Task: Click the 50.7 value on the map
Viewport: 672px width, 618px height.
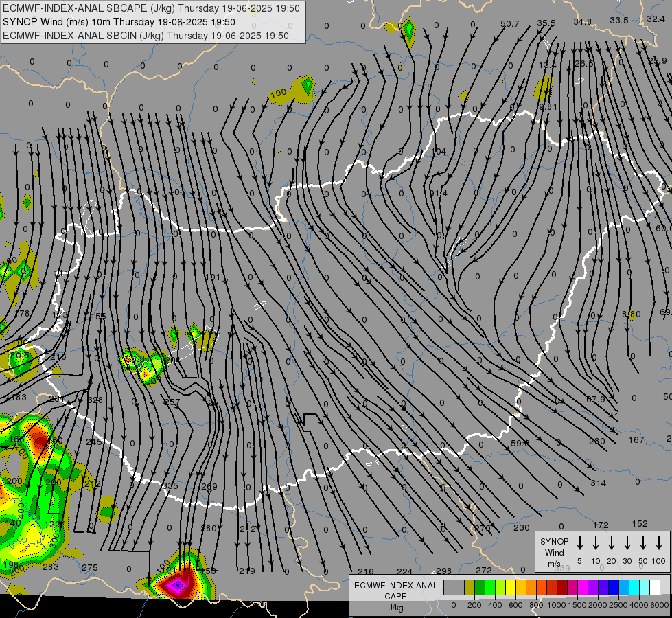Action: point(509,24)
